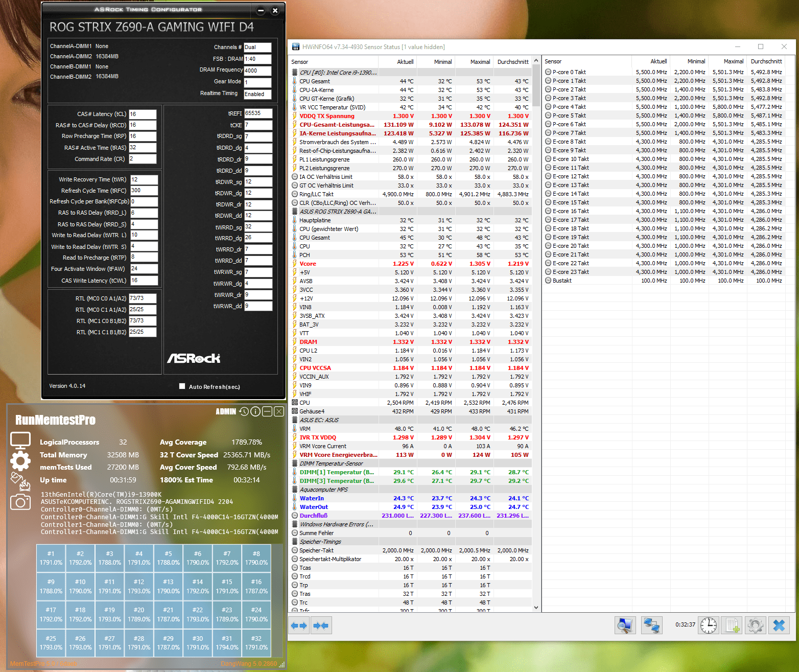Select Bustakt row in right pane
799x672 pixels.
664,281
